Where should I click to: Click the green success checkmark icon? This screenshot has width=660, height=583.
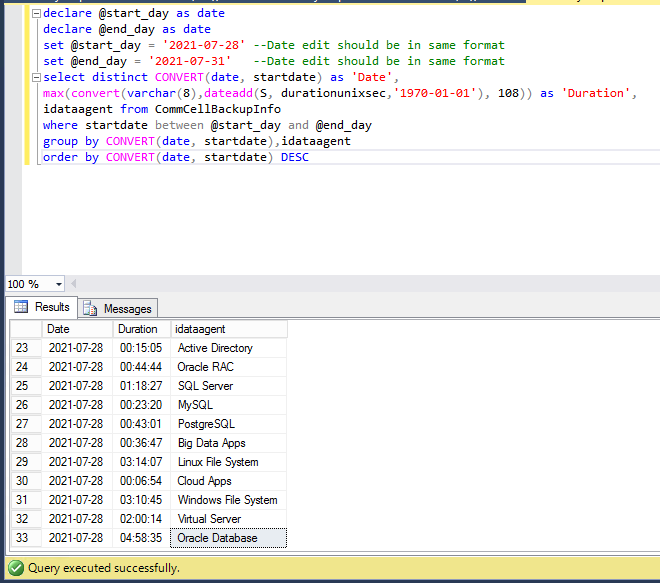point(16,568)
